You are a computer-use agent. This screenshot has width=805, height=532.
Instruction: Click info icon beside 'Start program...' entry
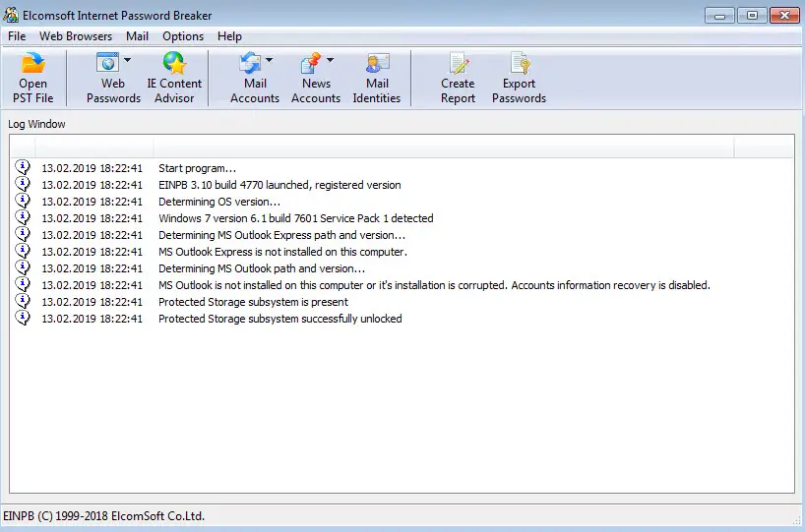tap(23, 168)
